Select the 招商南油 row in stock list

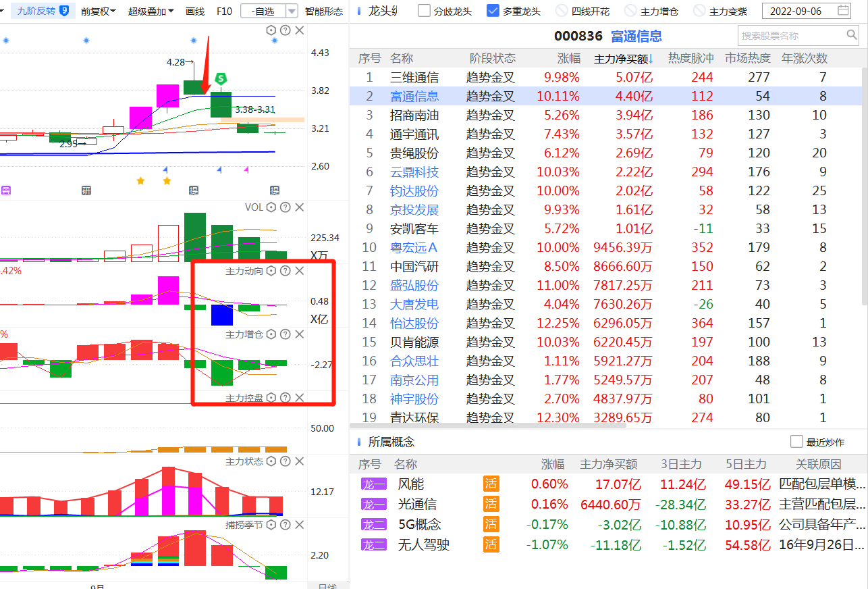click(x=605, y=116)
